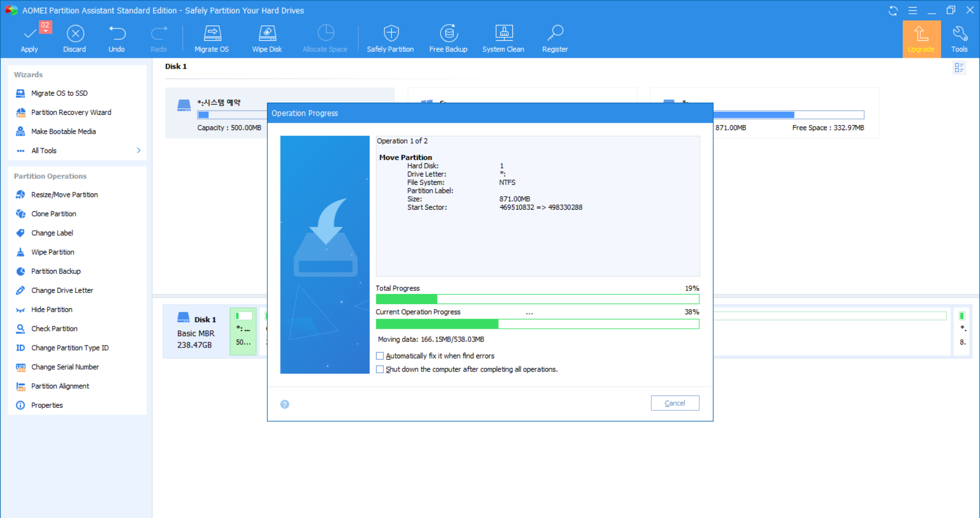This screenshot has height=518, width=980.
Task: Open the Free Backup tool
Action: click(x=449, y=39)
